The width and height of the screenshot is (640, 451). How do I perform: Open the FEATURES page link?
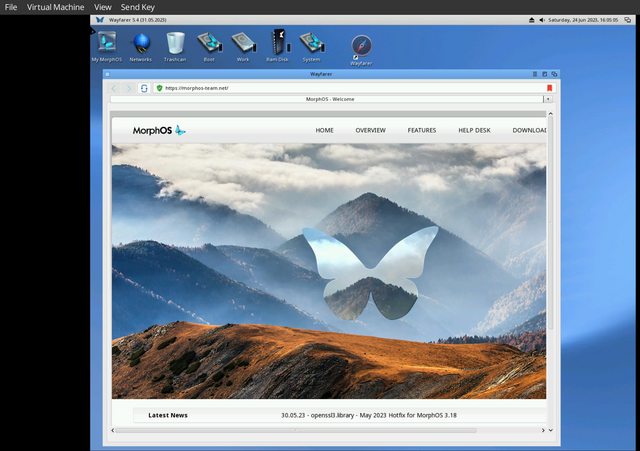click(x=422, y=130)
